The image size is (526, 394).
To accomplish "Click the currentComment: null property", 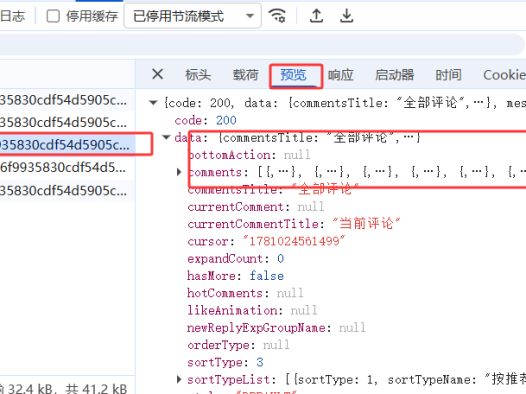I will pos(256,207).
